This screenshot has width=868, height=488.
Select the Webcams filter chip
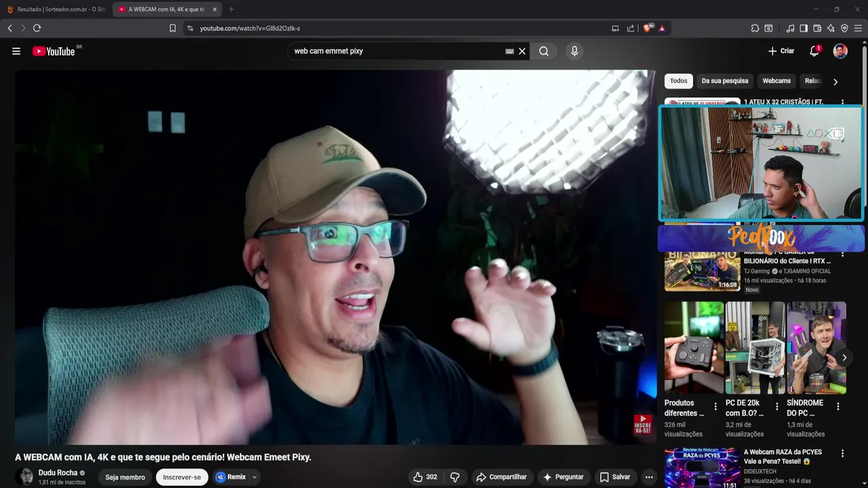point(776,81)
